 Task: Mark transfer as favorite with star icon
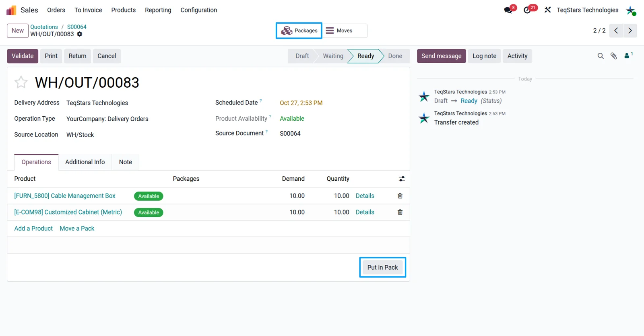click(21, 82)
